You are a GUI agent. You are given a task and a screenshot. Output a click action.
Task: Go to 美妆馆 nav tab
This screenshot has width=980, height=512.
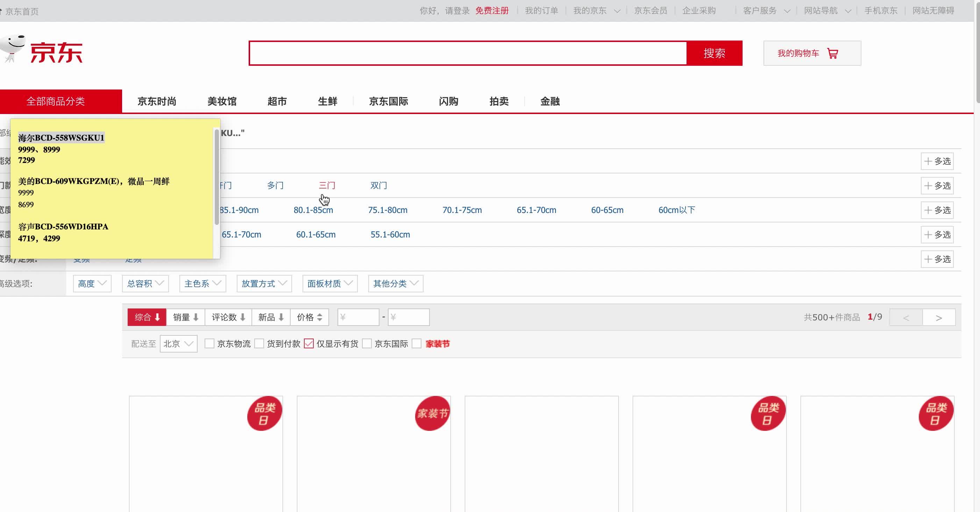[222, 101]
